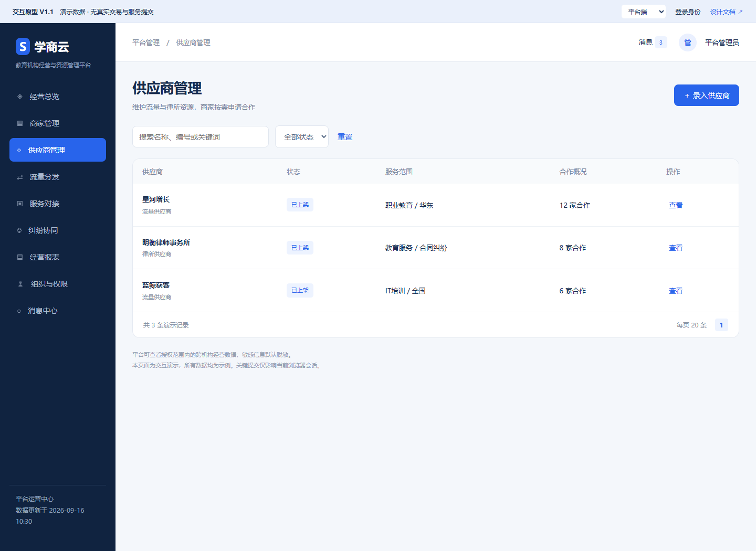Image resolution: width=756 pixels, height=551 pixels.
Task: Click IT培训 / 全国 service scope cell
Action: 405,291
